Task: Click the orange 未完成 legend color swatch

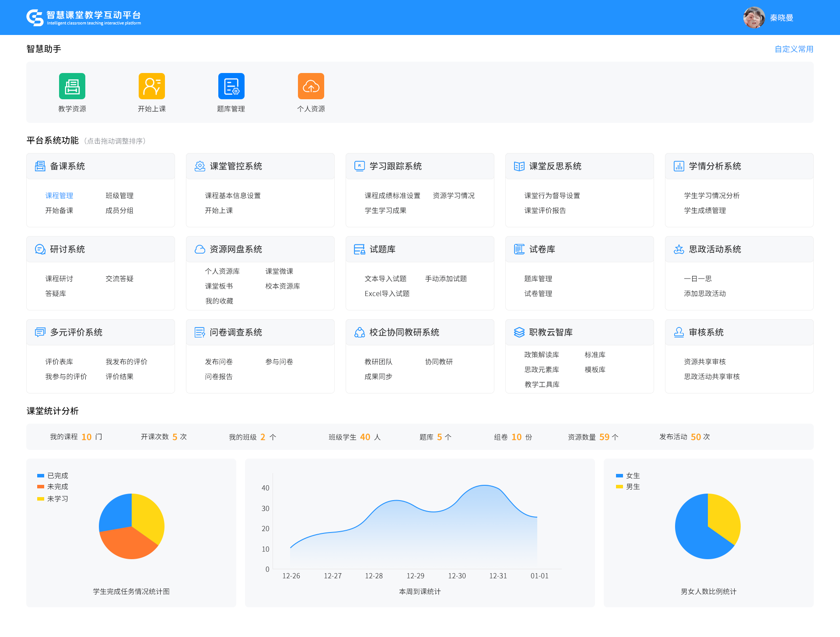Action: coord(41,487)
